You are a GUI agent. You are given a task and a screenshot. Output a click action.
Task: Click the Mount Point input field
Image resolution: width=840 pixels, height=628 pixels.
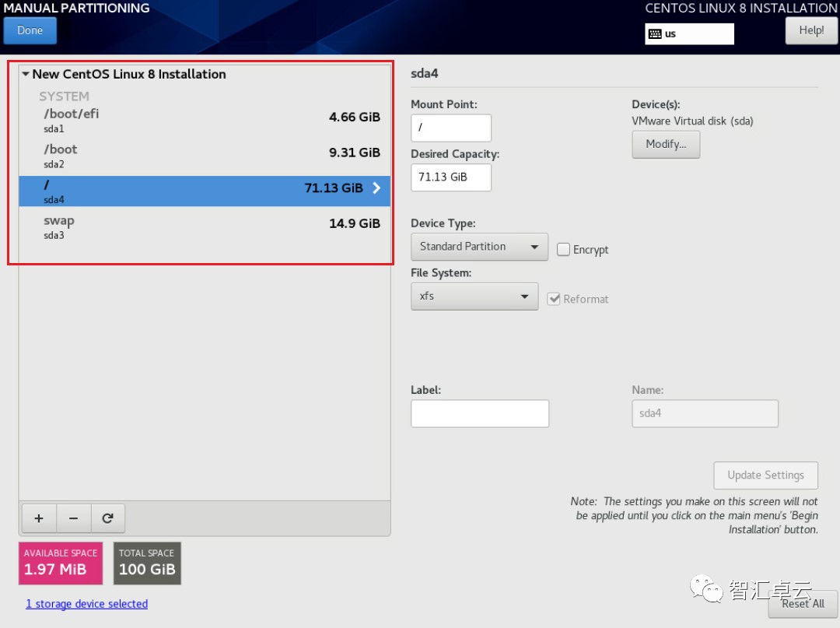(x=451, y=128)
